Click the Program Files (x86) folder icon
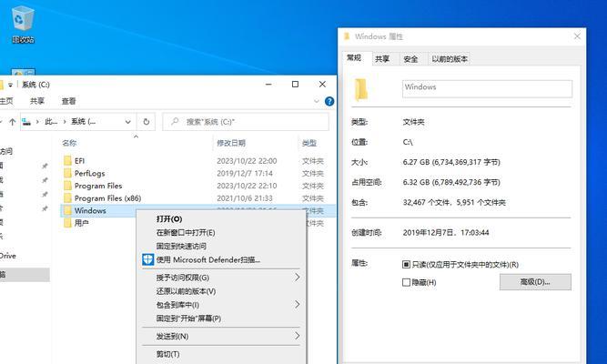Screen dimensions: 607x364 (67, 197)
